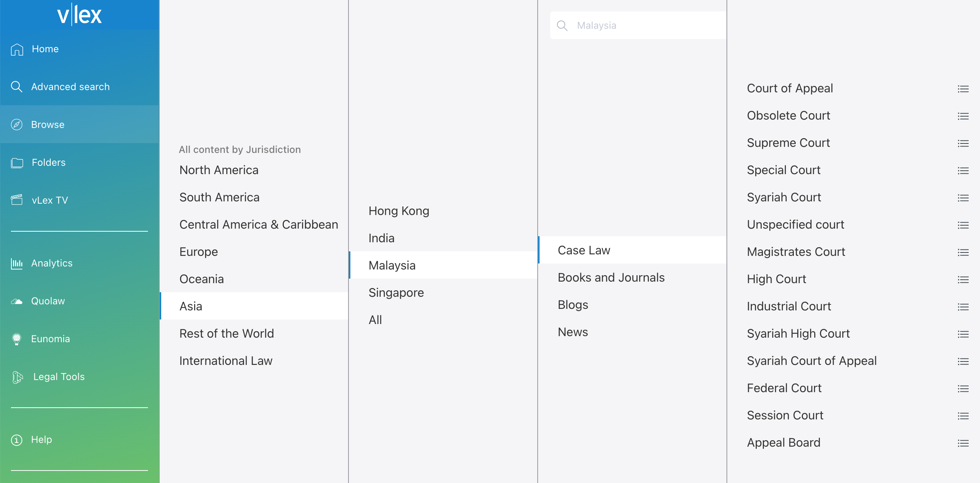This screenshot has height=483, width=980.
Task: Click the vLex logo
Action: pyautogui.click(x=79, y=14)
